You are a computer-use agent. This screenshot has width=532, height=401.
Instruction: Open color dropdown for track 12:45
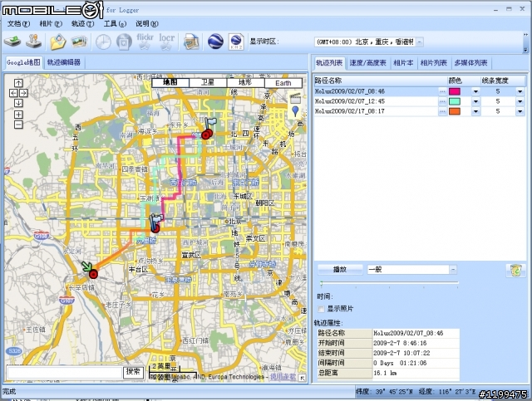[x=475, y=101]
